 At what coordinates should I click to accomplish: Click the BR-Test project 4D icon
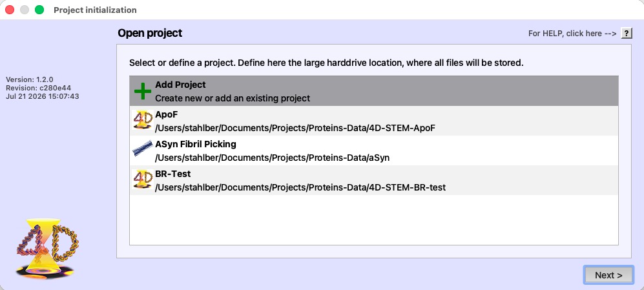coord(143,180)
